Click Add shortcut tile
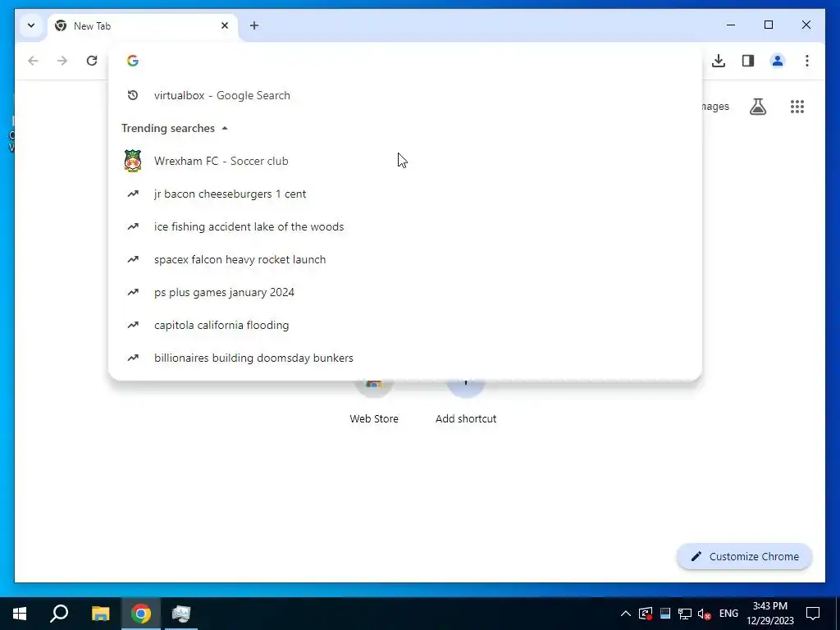 tap(466, 402)
